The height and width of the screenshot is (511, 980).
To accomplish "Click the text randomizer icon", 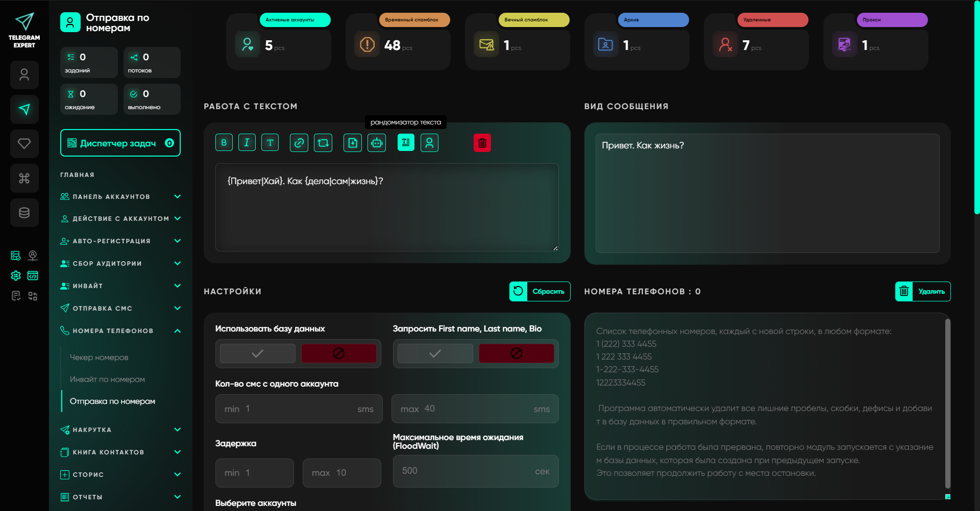I will [x=406, y=143].
